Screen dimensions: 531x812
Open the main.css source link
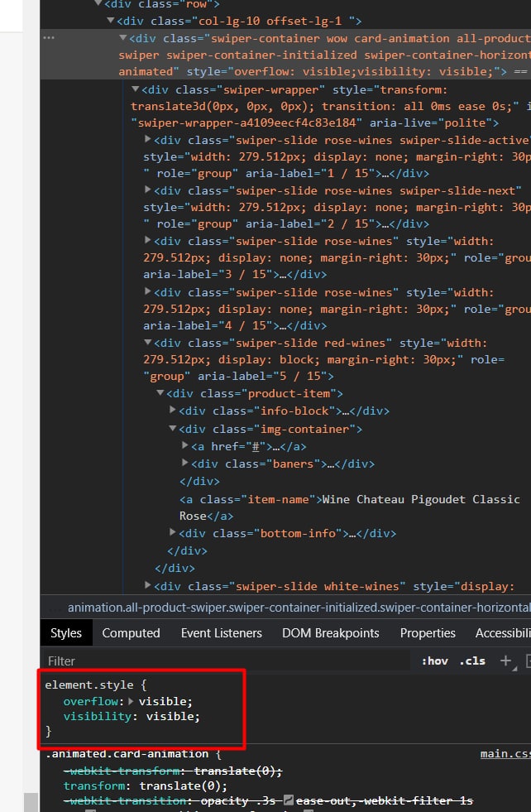point(505,753)
